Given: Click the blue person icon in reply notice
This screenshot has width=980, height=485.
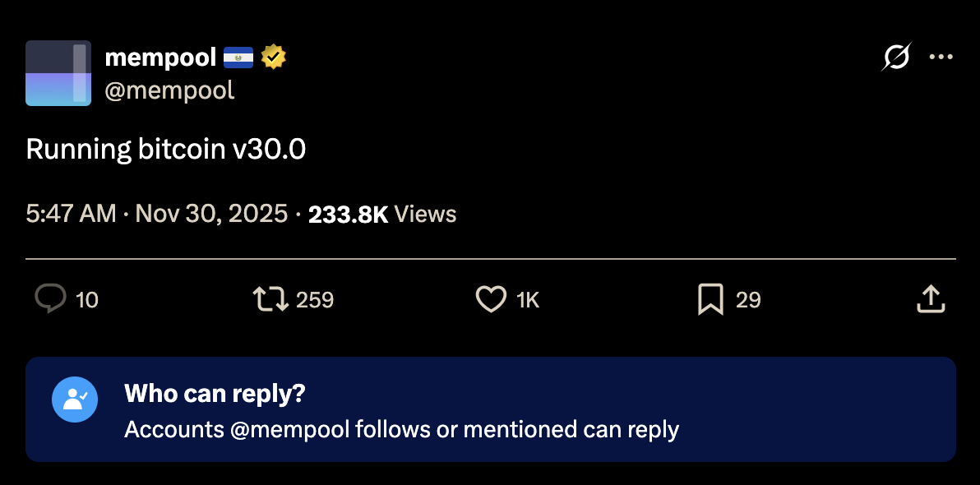Looking at the screenshot, I should click(x=75, y=400).
